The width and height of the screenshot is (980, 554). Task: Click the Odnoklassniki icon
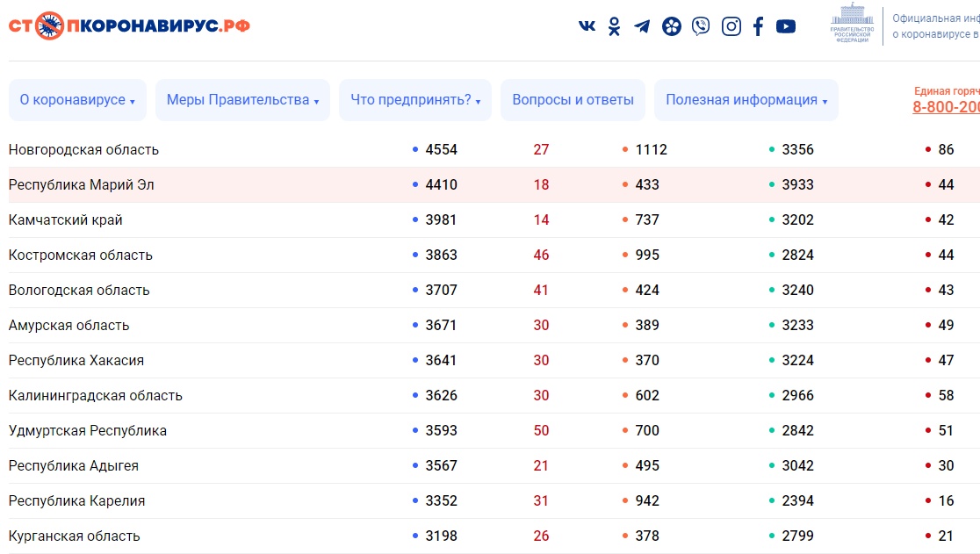[x=614, y=26]
